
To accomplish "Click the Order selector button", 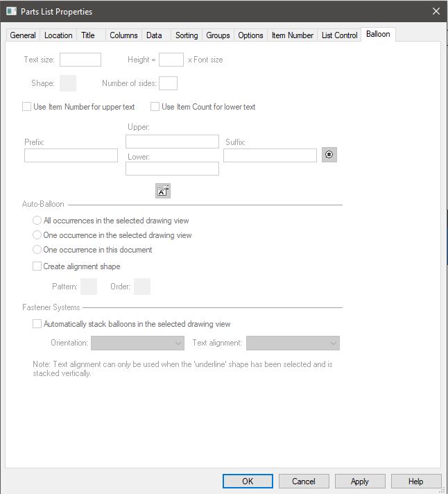I will click(x=141, y=286).
